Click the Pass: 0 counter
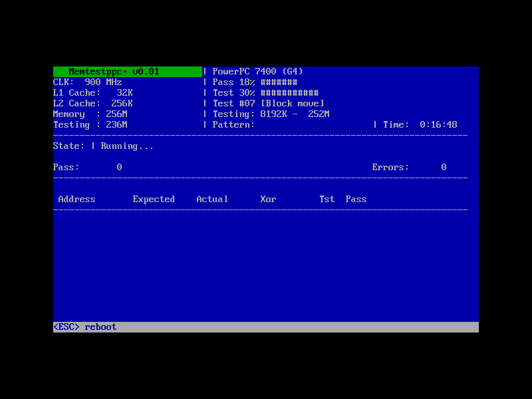The height and width of the screenshot is (399, 532). [x=88, y=168]
